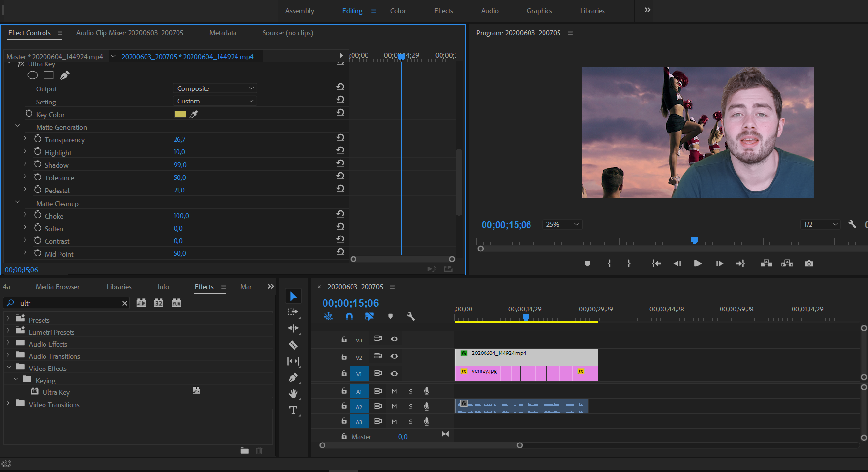Screen dimensions: 868x472
Task: Show more workspaces overflow chevron
Action: click(647, 10)
